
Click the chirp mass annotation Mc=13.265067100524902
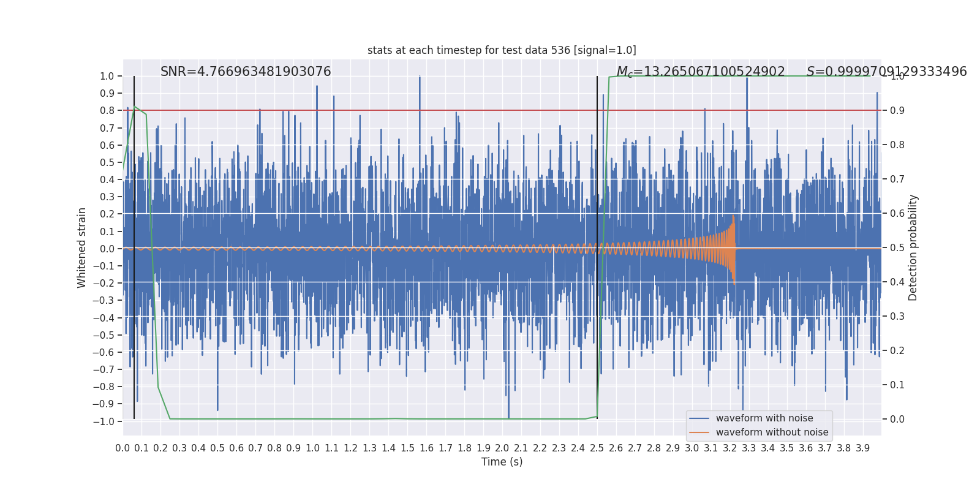701,72
